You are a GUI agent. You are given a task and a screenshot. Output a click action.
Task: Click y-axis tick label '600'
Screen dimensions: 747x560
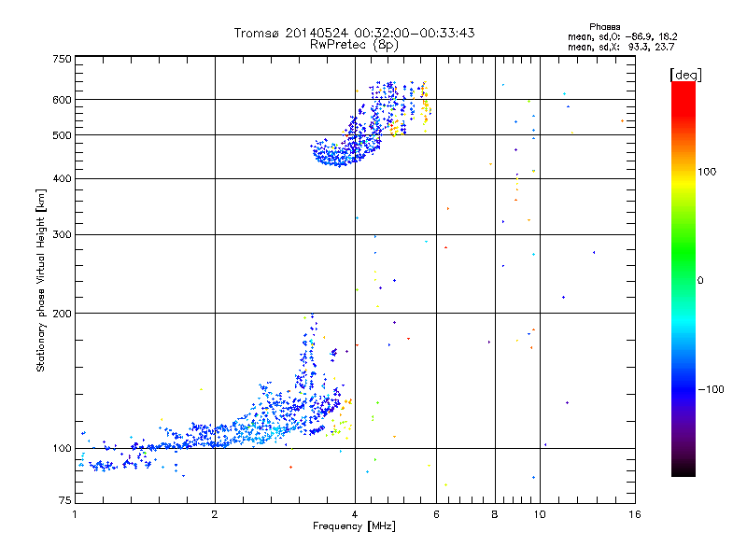[62, 100]
